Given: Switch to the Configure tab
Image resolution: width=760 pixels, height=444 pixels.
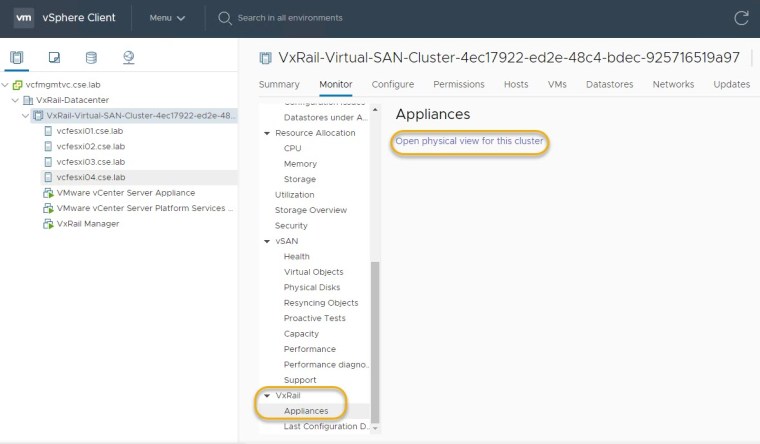Looking at the screenshot, I should 393,85.
